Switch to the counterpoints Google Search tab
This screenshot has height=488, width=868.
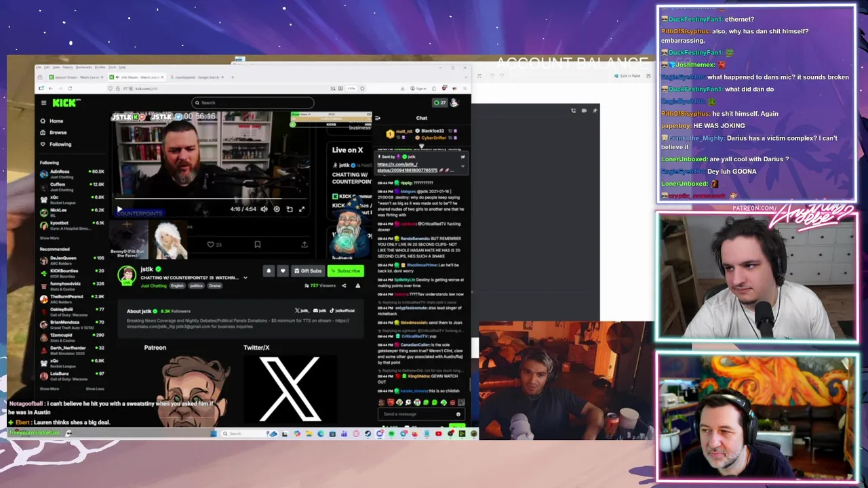pyautogui.click(x=197, y=77)
